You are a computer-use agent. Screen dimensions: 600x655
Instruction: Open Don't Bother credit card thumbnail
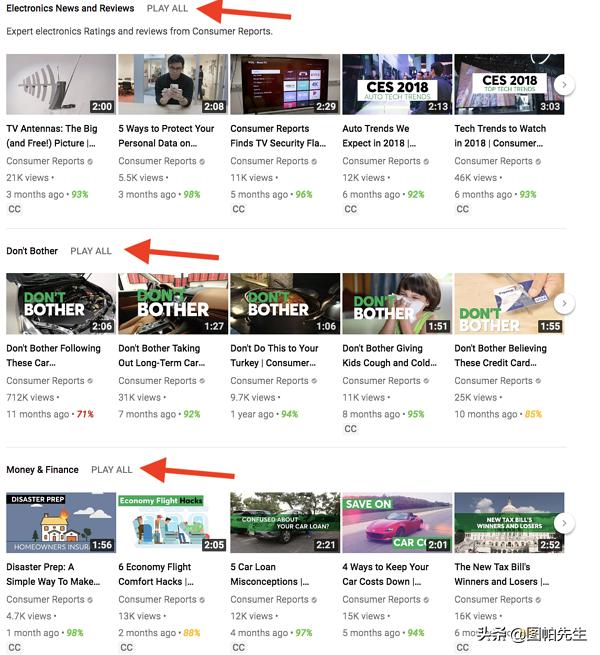509,303
